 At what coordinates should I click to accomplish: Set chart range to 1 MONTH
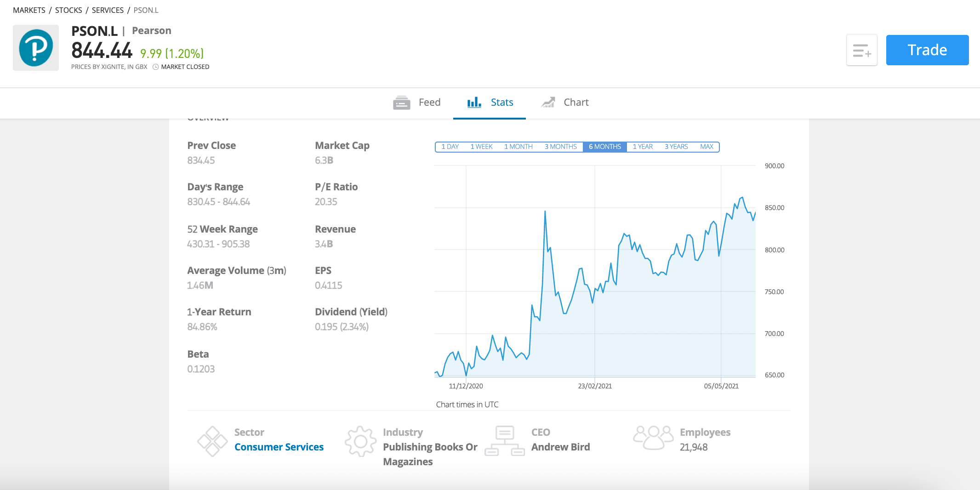518,147
